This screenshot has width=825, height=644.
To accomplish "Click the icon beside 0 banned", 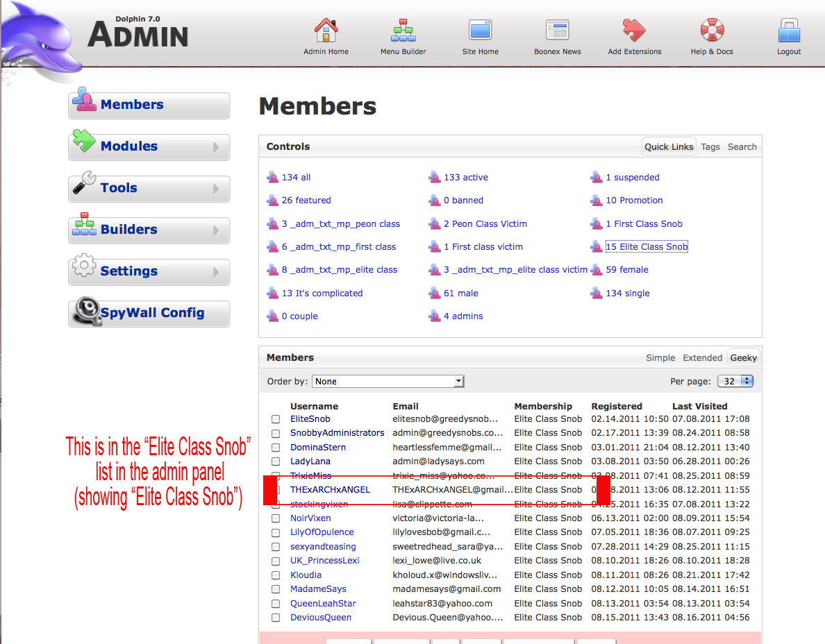I will (x=435, y=201).
